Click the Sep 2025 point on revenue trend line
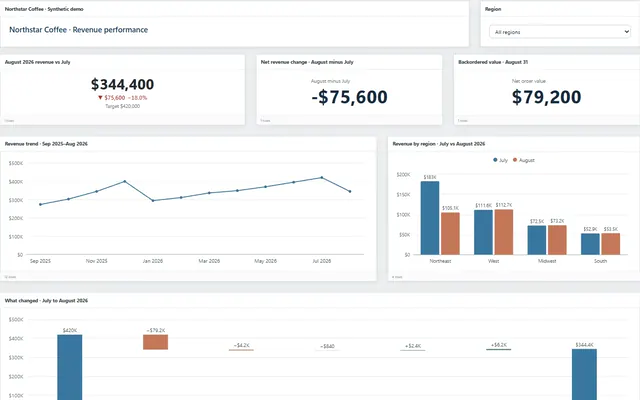This screenshot has height=400, width=640. (x=40, y=204)
